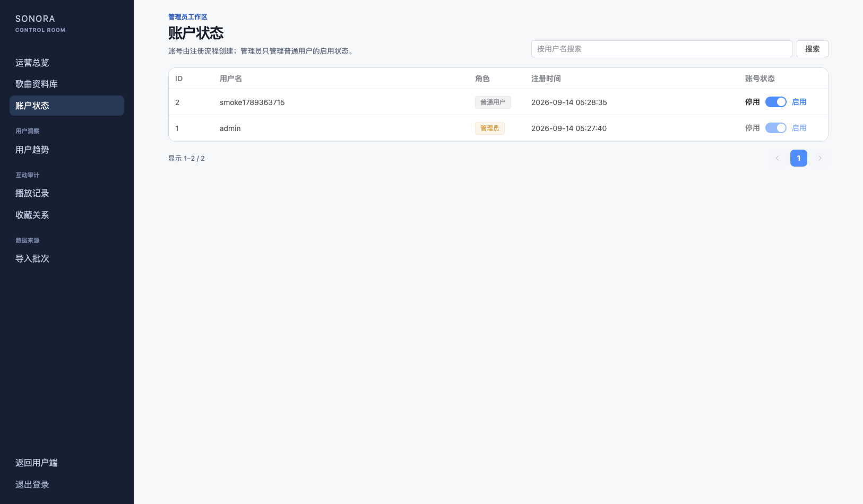Click the 注册时间 column header

(x=546, y=79)
